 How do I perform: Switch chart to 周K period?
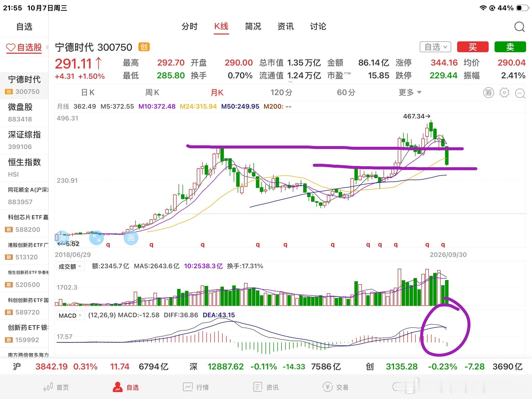[x=152, y=93]
